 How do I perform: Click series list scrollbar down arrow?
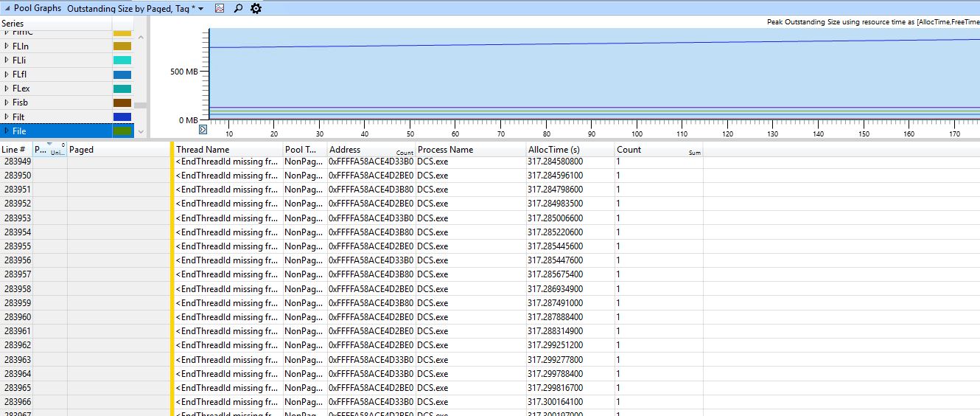click(141, 131)
